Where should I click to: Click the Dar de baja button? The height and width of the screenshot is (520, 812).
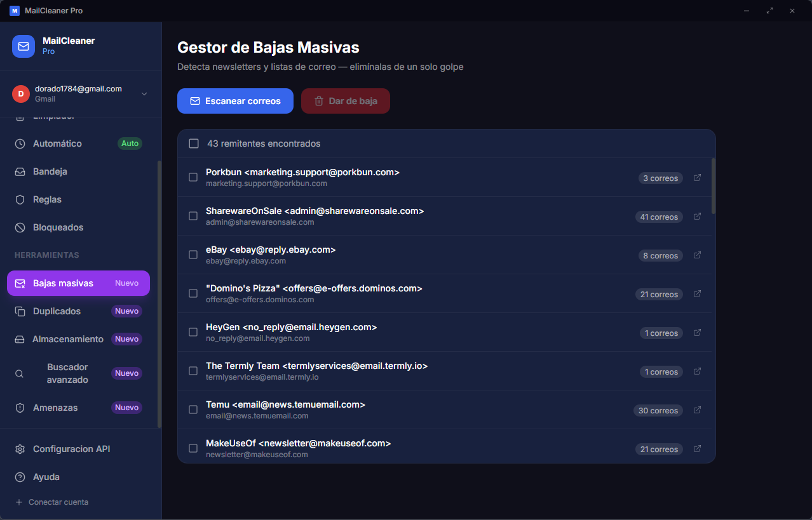click(346, 101)
